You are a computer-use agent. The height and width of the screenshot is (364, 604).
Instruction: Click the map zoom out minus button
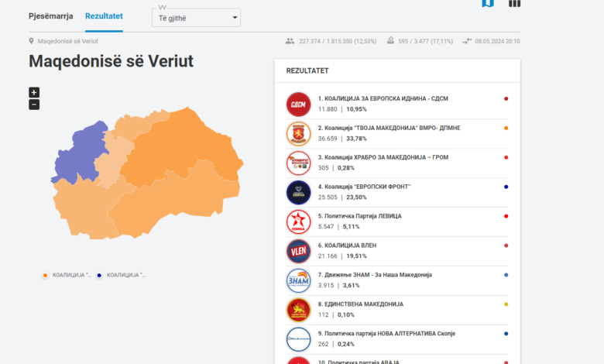pos(34,105)
